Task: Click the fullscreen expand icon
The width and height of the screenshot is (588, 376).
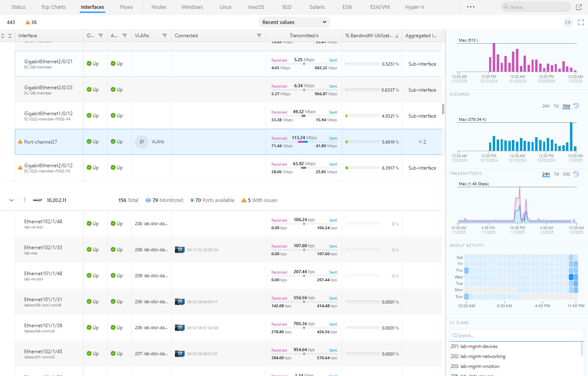Action: (x=581, y=22)
